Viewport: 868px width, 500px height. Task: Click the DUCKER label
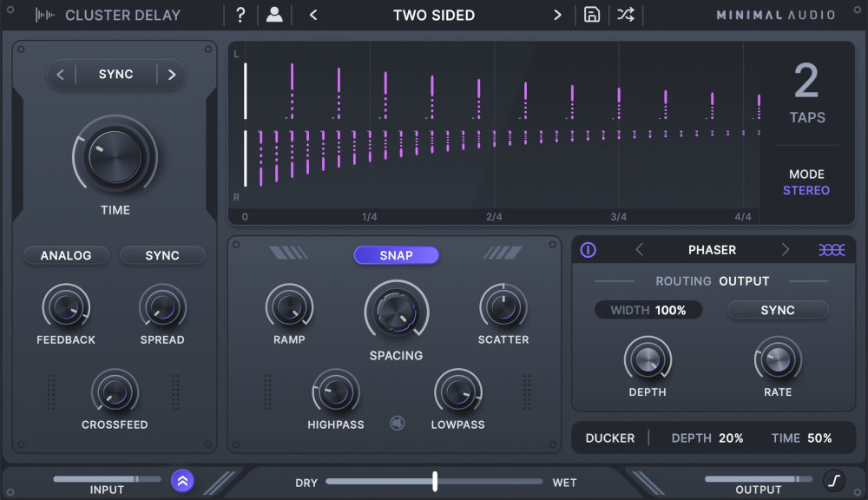[610, 437]
